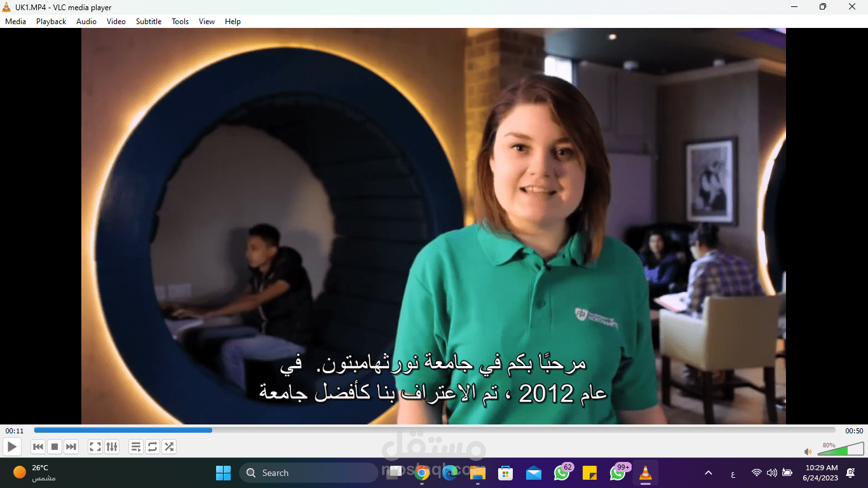Open Google Chrome from taskbar
The image size is (868, 488).
click(421, 473)
